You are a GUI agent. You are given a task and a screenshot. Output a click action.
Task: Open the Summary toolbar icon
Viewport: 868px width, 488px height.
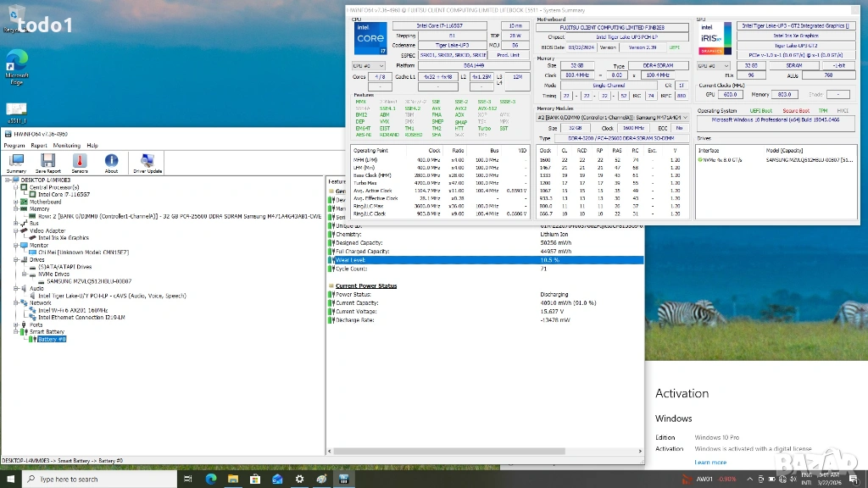tap(16, 162)
